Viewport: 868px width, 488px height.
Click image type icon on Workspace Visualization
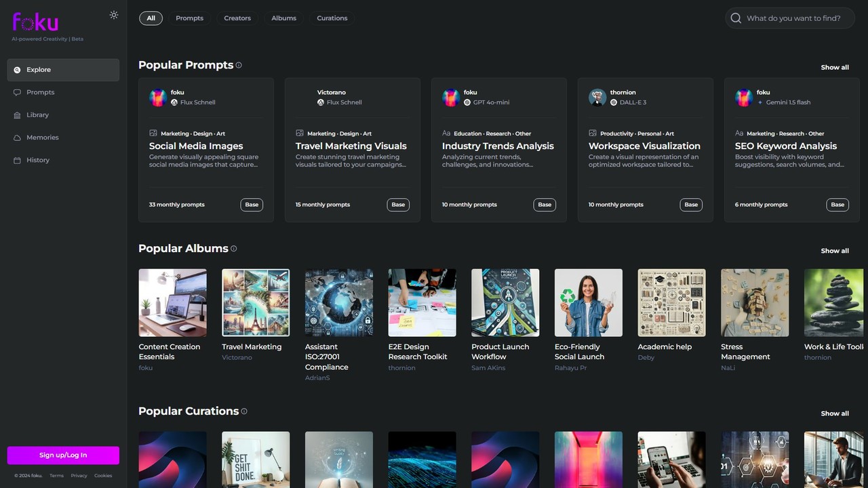point(593,134)
